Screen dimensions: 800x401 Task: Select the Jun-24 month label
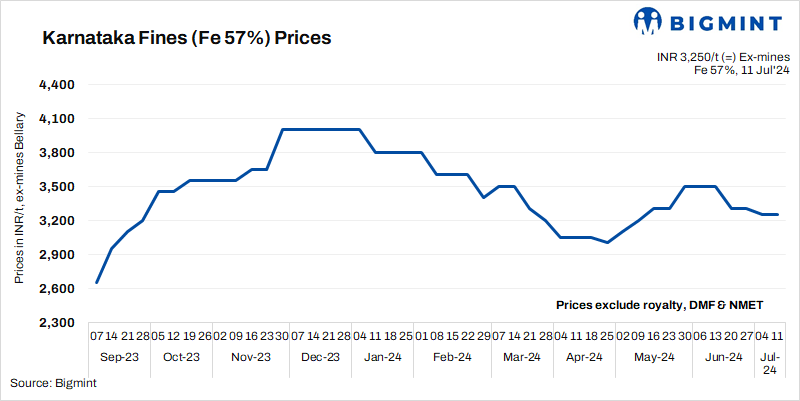[x=724, y=357]
